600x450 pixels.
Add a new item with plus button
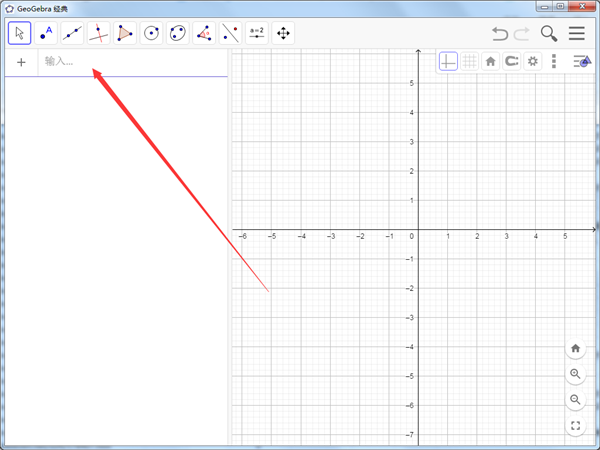pos(21,62)
